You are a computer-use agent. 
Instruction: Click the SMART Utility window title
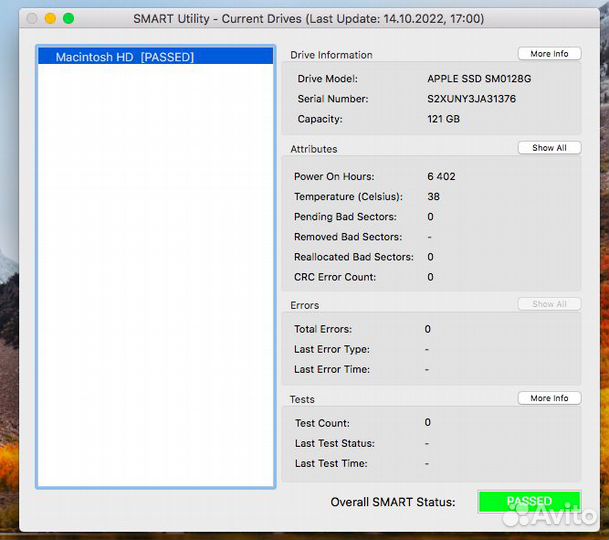click(308, 19)
